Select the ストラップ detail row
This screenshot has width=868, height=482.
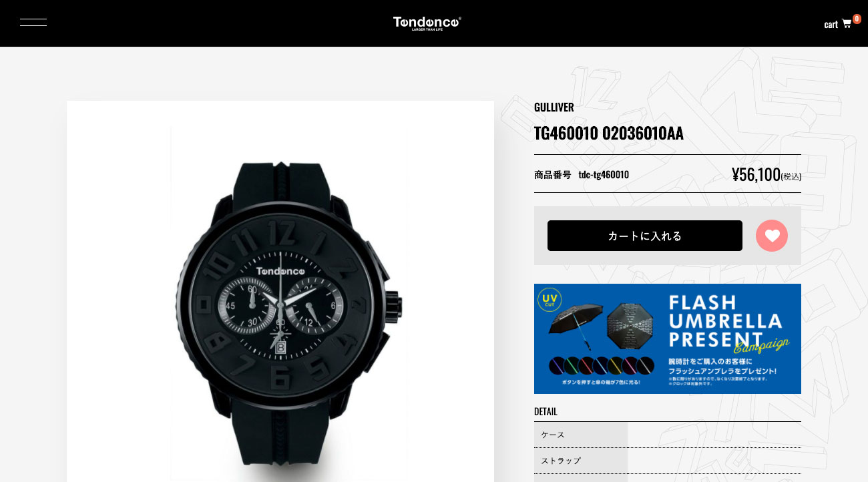click(668, 461)
